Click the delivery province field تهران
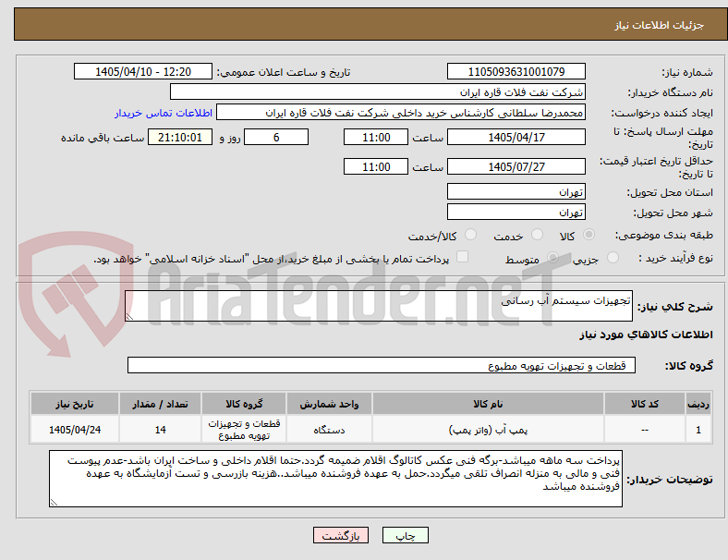Viewport: 728px width, 560px height. [516, 191]
